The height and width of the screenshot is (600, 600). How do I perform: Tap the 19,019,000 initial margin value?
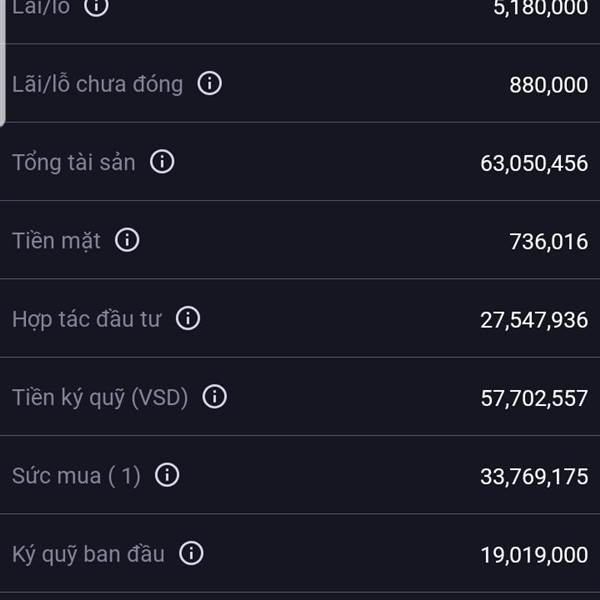(534, 555)
